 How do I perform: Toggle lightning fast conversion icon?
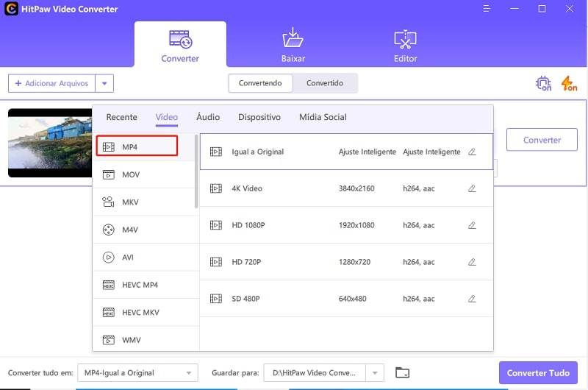tap(569, 83)
